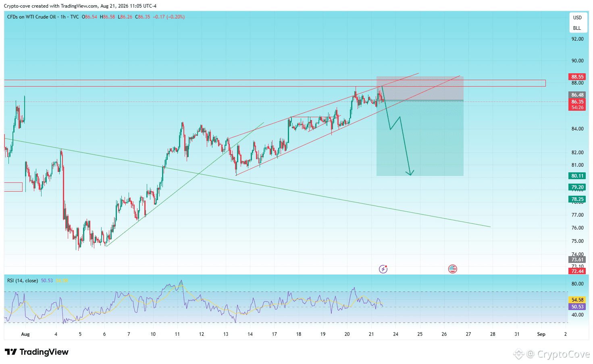Click the purple lightning event icon
This screenshot has height=364, width=593.
[383, 269]
